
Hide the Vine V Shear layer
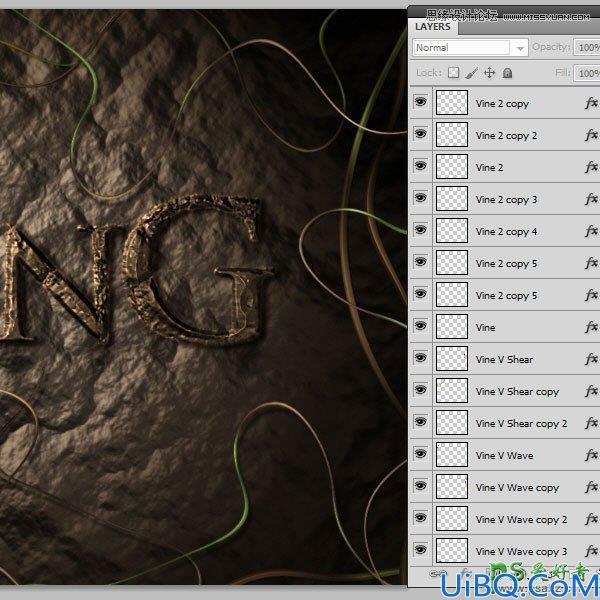(421, 358)
